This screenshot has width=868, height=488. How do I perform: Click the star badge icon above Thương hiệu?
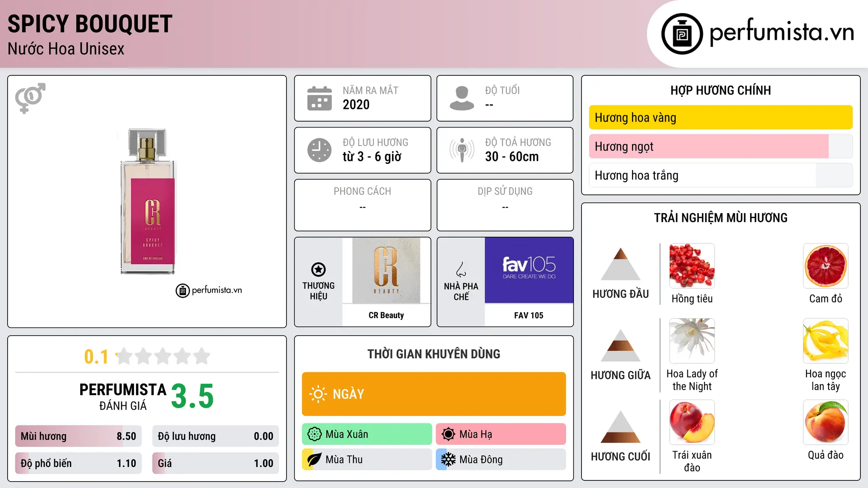pyautogui.click(x=318, y=269)
